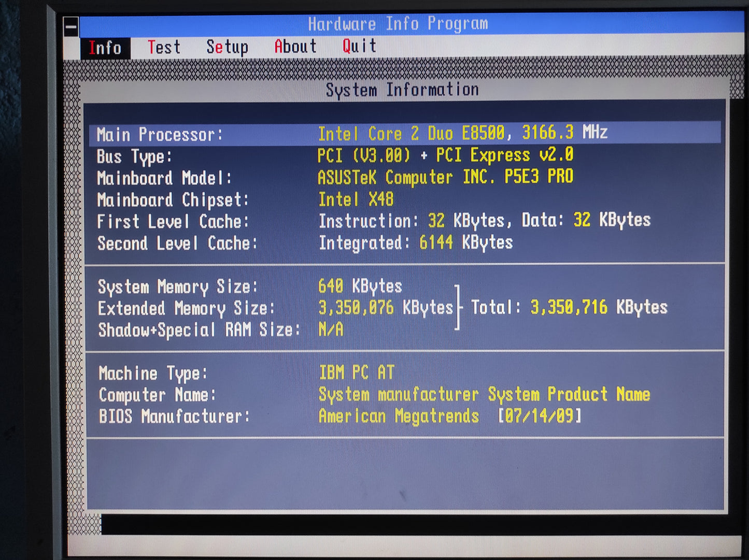Click the System Information panel heading
The width and height of the screenshot is (749, 560).
[402, 90]
